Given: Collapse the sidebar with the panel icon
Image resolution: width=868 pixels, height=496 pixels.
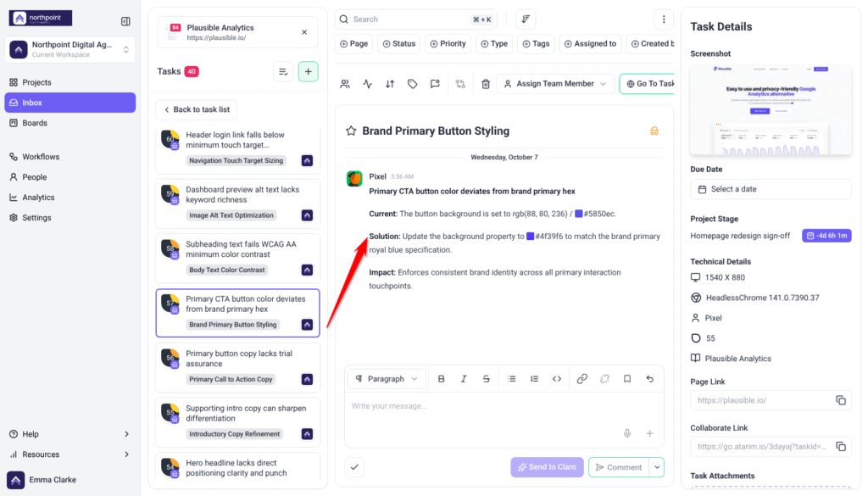Looking at the screenshot, I should click(125, 21).
